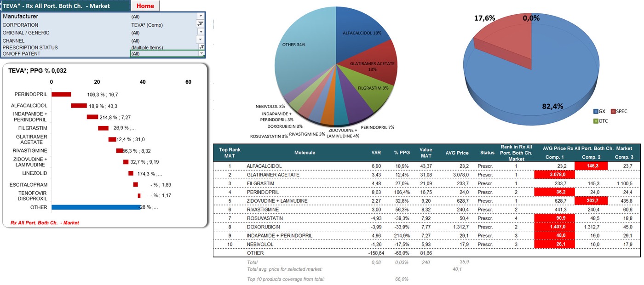
Task: Select NEBIVOLOL table row name
Action: pos(260,245)
